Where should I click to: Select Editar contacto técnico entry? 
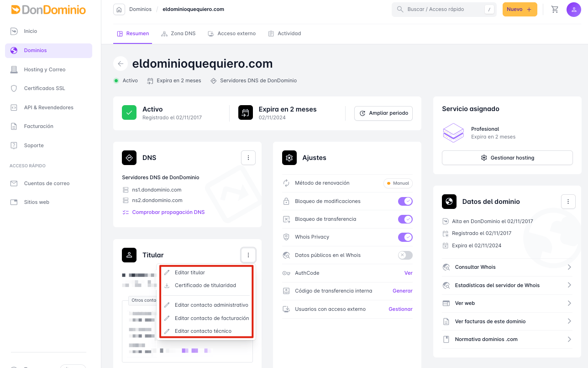click(x=206, y=331)
